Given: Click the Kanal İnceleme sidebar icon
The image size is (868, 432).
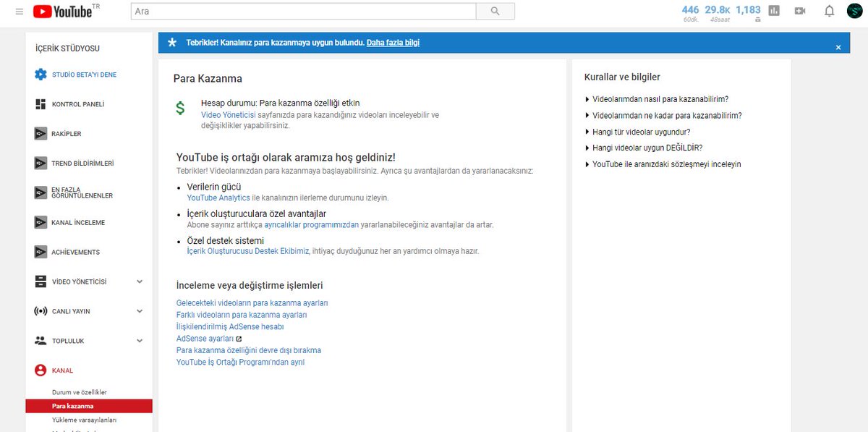Looking at the screenshot, I should point(41,222).
